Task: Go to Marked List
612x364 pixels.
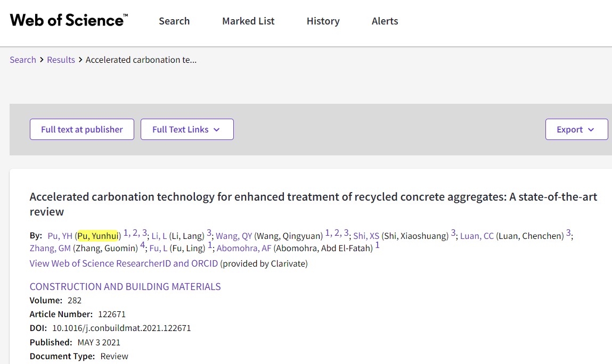Action: point(248,21)
